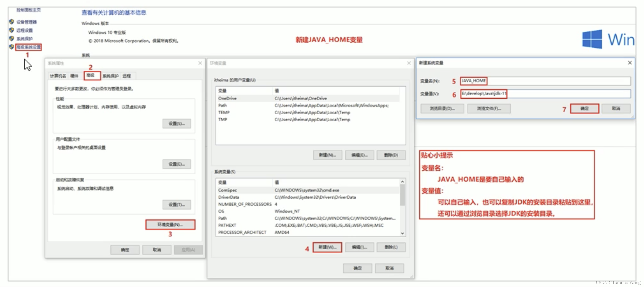
Task: Open Advanced system settings link
Action: [29, 47]
